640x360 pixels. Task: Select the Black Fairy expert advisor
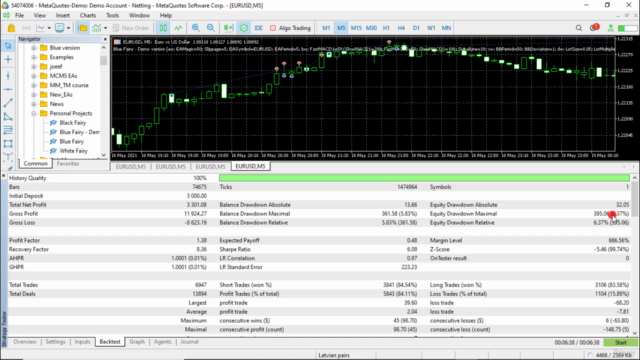click(73, 123)
